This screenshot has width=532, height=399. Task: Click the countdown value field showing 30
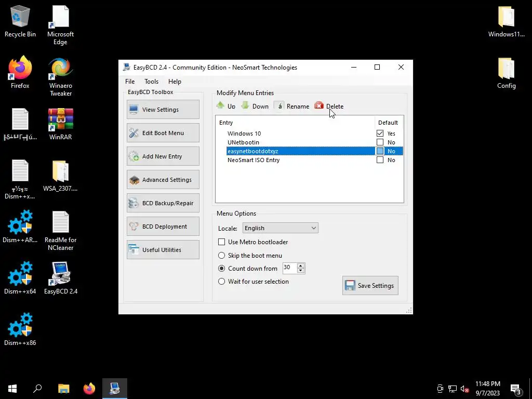(290, 268)
